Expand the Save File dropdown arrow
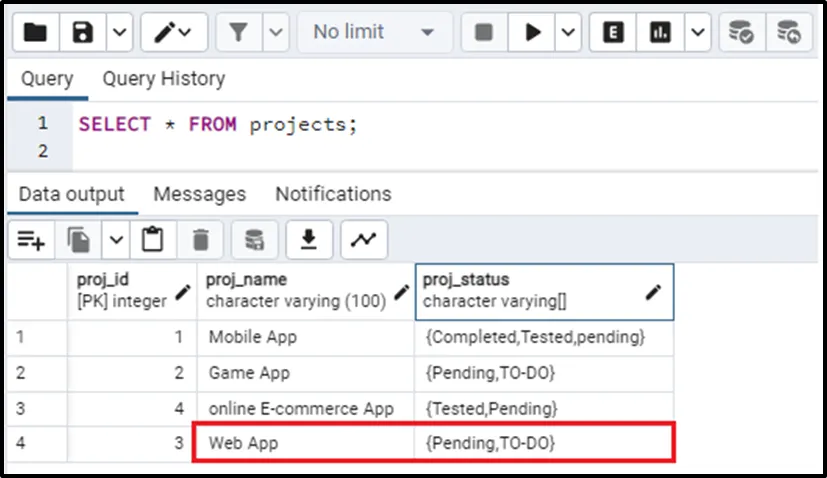The height and width of the screenshot is (478, 827). click(119, 33)
